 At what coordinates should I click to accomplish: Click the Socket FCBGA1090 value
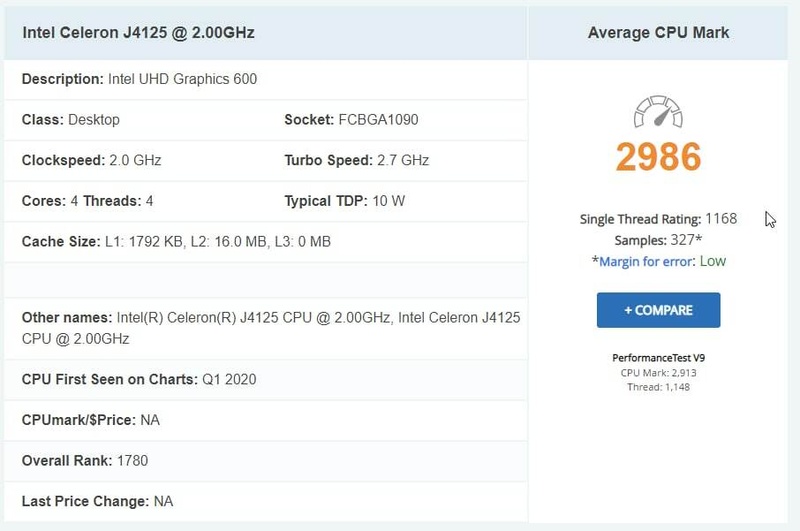[378, 120]
